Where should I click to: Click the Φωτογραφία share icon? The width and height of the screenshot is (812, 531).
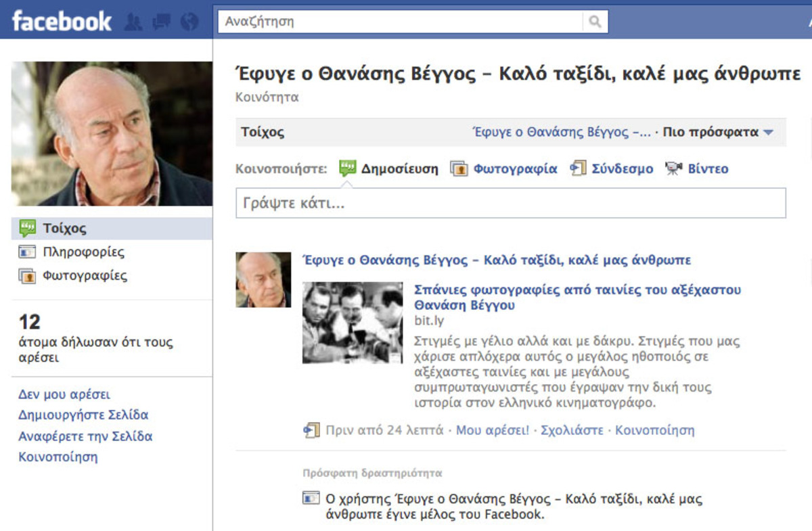click(x=459, y=169)
